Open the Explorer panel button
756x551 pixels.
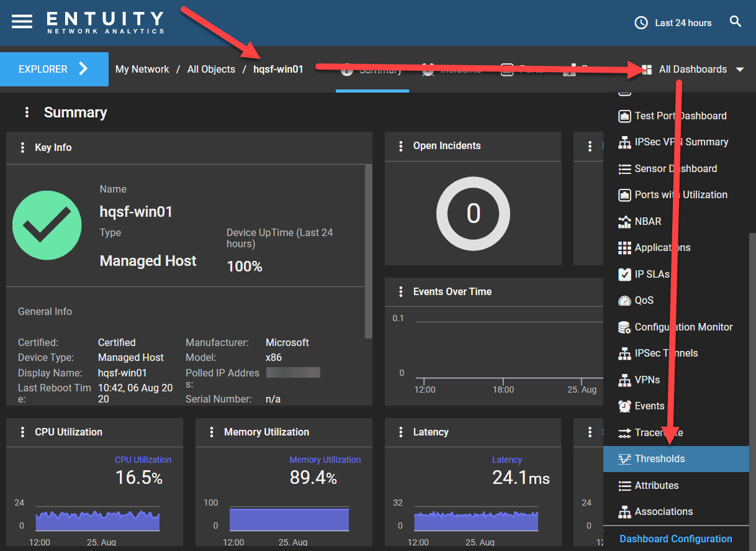(54, 69)
